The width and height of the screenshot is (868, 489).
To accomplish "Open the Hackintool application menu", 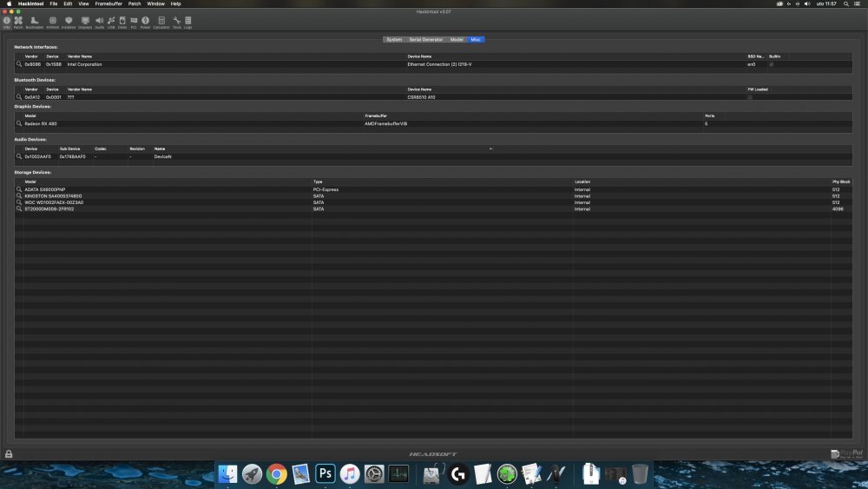I will [x=31, y=3].
